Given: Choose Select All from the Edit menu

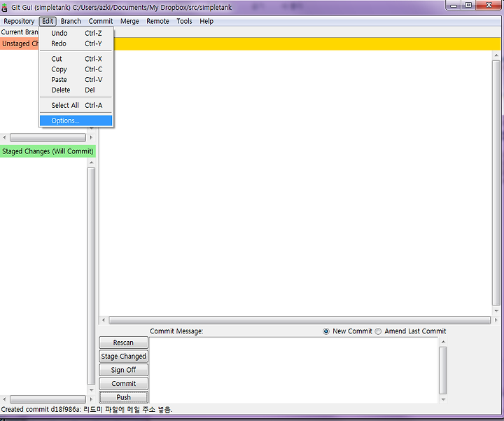Looking at the screenshot, I should (76, 105).
